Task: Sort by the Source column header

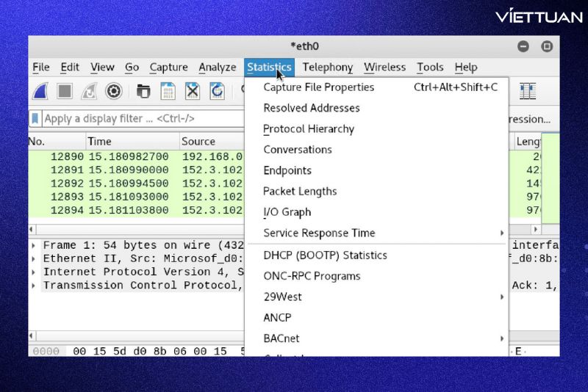Action: (x=212, y=141)
